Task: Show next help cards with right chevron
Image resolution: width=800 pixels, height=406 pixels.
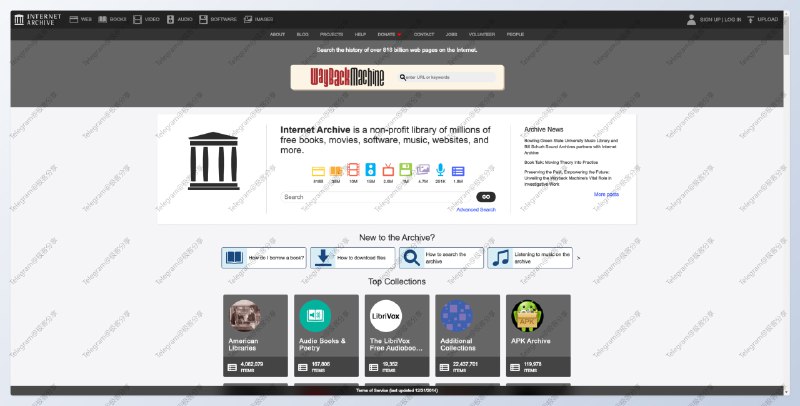Action: (578, 258)
